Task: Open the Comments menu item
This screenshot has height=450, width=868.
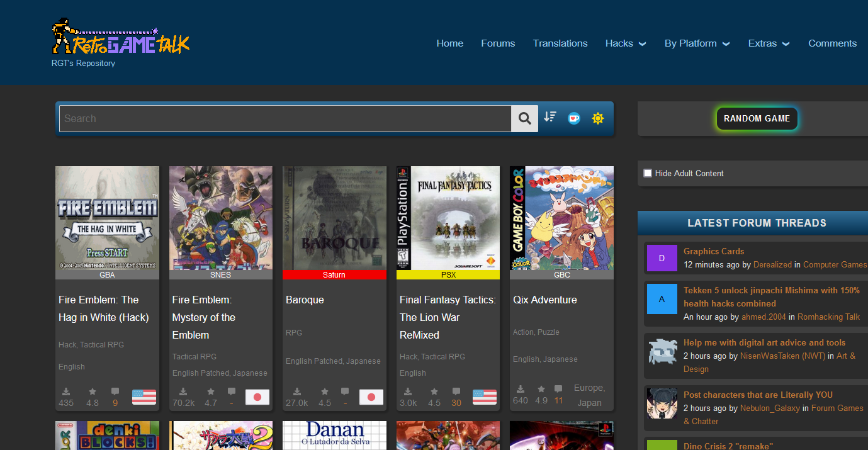Action: pos(832,43)
